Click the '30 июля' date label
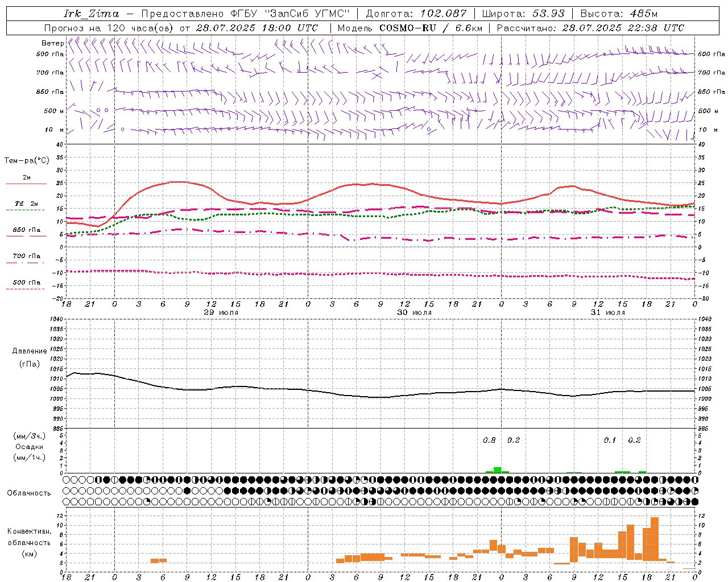 (x=415, y=313)
